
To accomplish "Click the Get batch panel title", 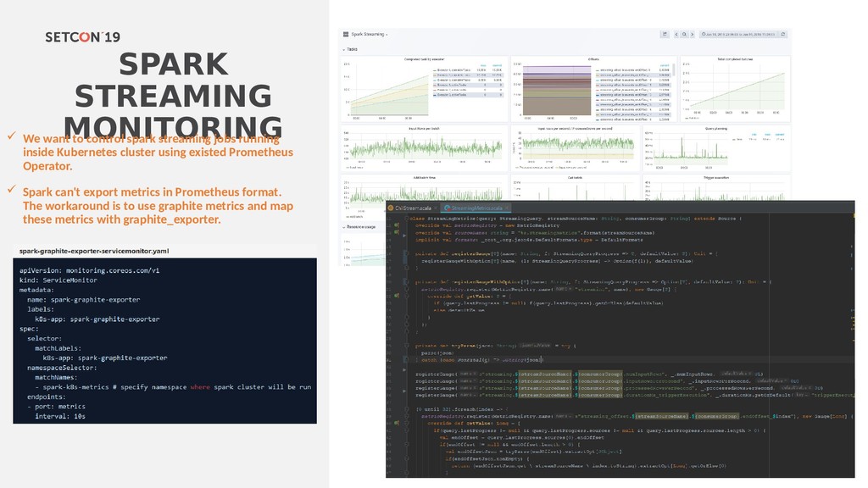I will coord(575,178).
